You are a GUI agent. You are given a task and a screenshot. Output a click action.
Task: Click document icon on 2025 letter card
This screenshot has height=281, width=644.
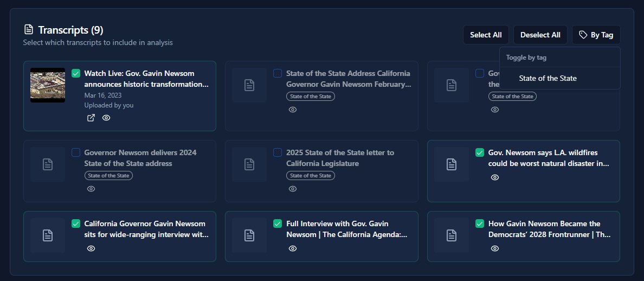click(x=249, y=164)
